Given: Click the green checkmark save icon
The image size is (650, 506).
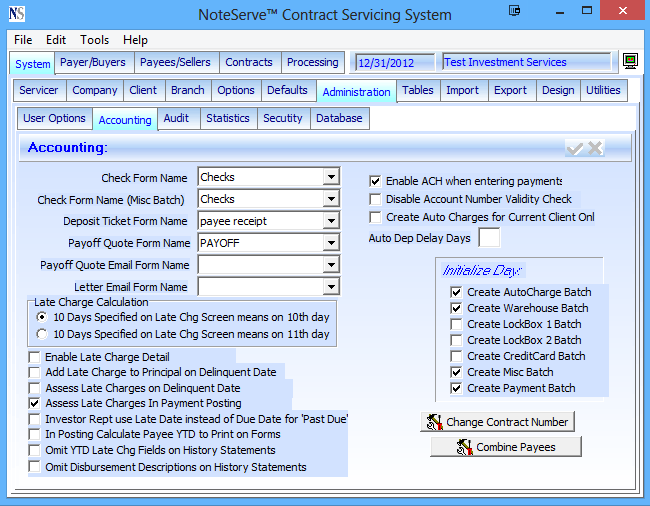Looking at the screenshot, I should (x=574, y=148).
